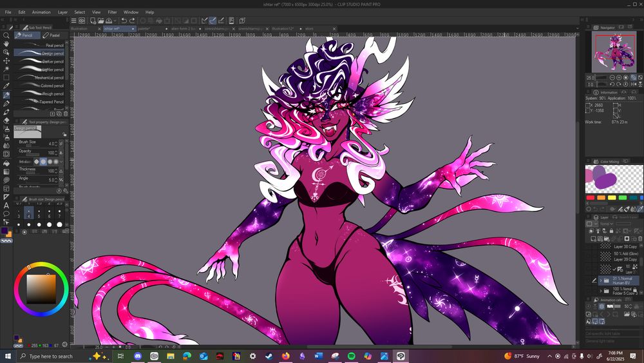Expand Anti-aliasing options arrow
The width and height of the screenshot is (644, 363).
[x=61, y=162]
